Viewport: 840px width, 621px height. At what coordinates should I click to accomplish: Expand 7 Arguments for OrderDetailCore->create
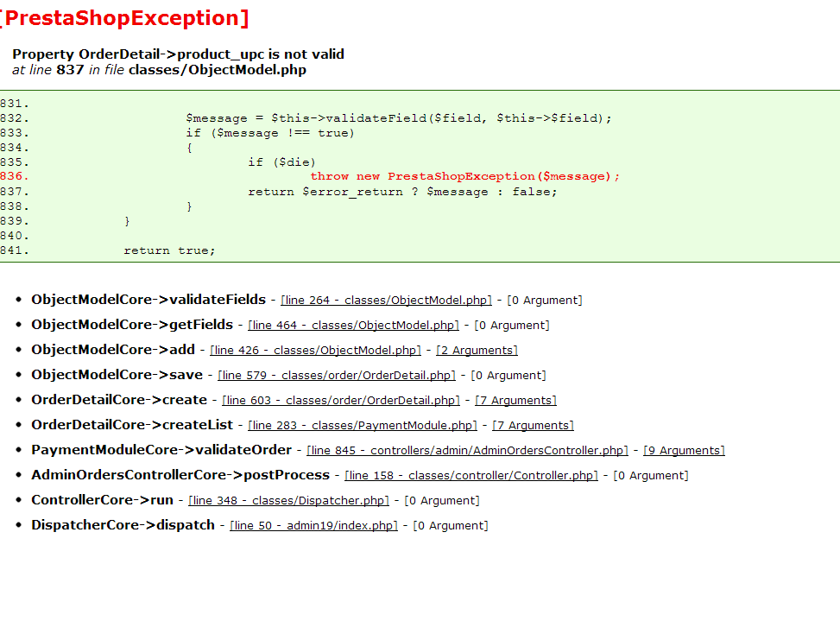coord(515,400)
